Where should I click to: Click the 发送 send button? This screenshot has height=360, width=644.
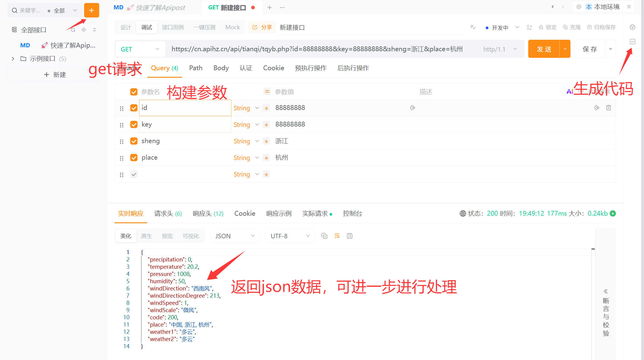point(544,49)
